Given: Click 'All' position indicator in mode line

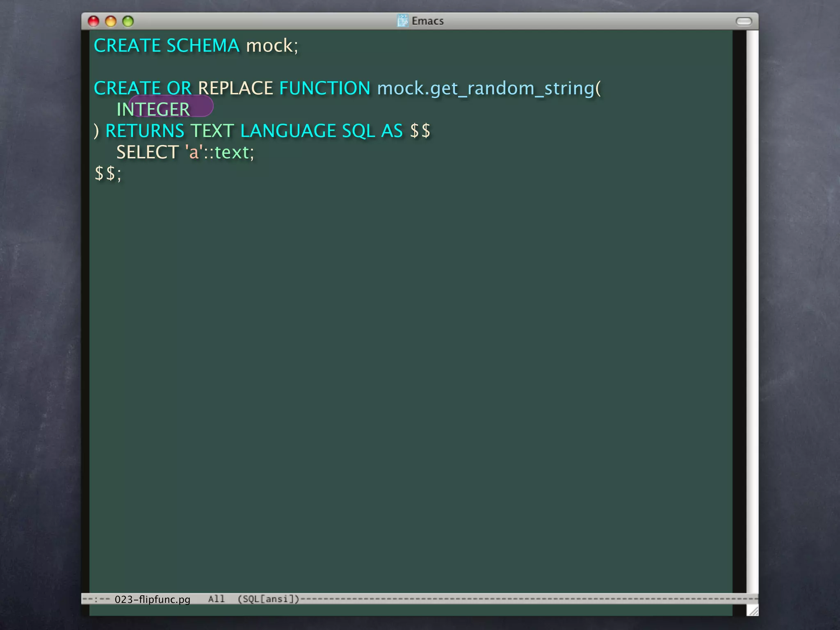Looking at the screenshot, I should tap(217, 599).
